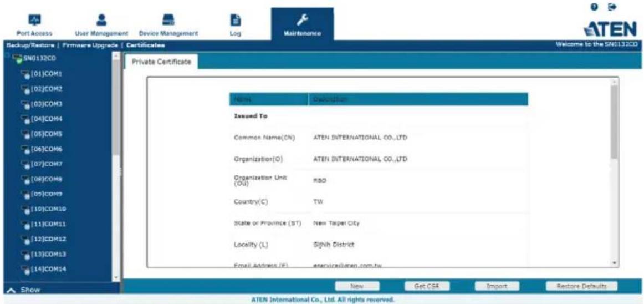This screenshot has width=644, height=304.
Task: Click the Name column header
Action: pyautogui.click(x=269, y=99)
